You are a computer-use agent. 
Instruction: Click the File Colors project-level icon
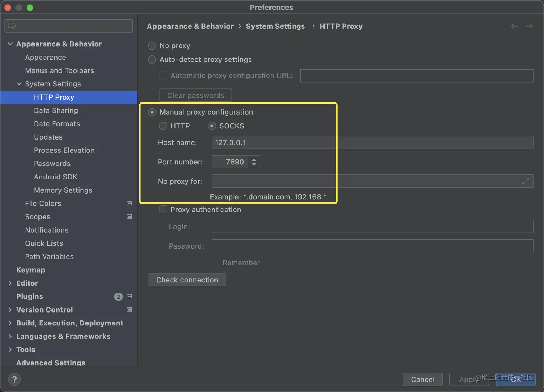[130, 203]
